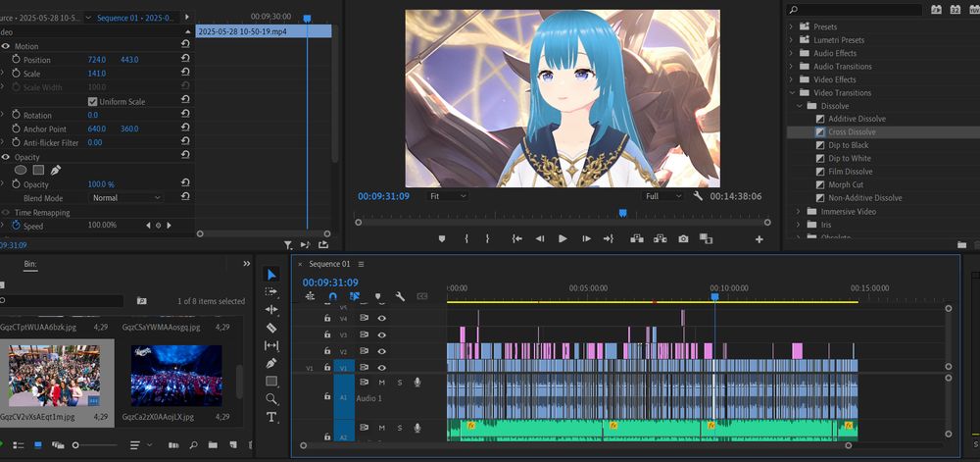Hide track V1 with eye icon
The image size is (980, 462).
point(382,368)
